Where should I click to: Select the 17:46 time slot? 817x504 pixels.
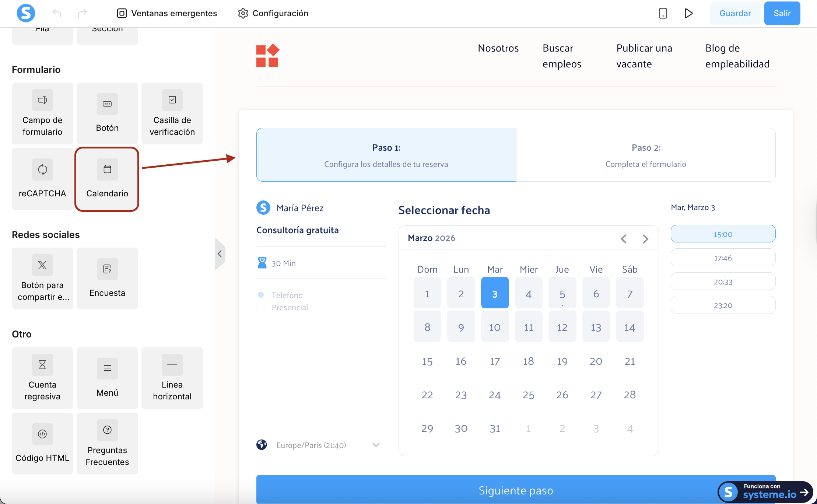point(723,258)
